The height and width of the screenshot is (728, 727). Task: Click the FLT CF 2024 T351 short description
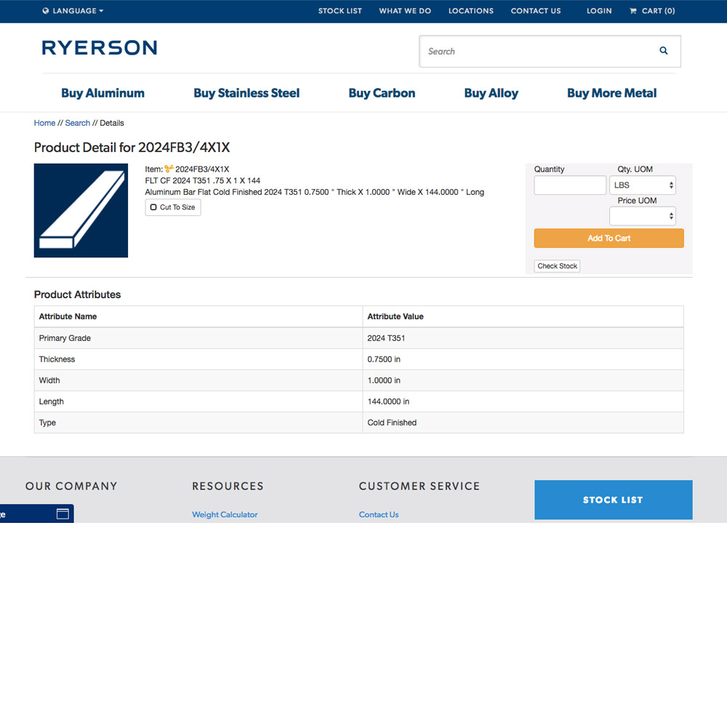[x=202, y=180]
